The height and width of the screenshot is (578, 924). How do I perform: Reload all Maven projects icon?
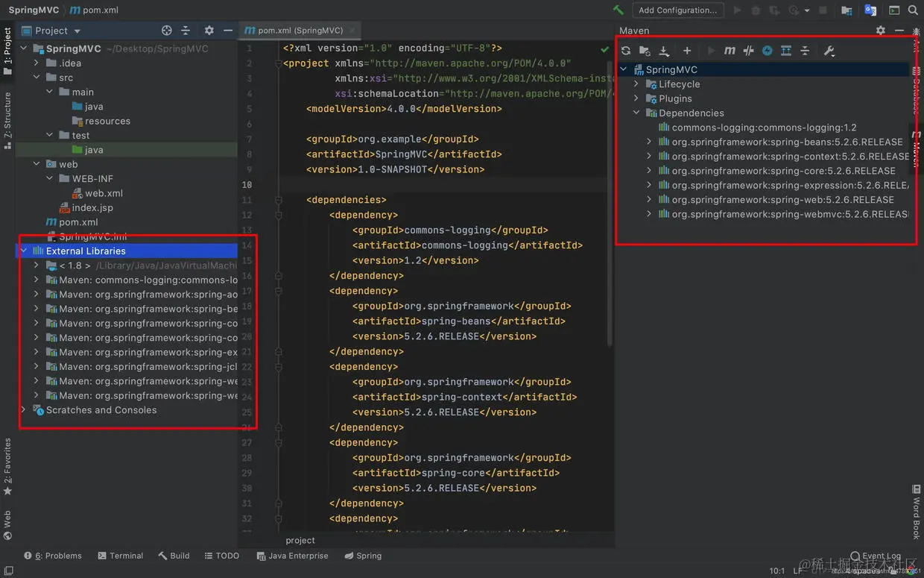626,51
